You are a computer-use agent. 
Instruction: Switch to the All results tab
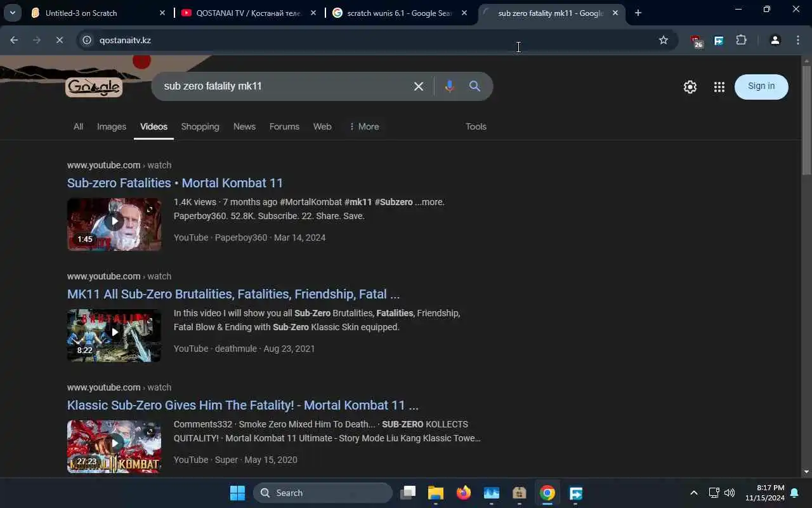pos(78,126)
